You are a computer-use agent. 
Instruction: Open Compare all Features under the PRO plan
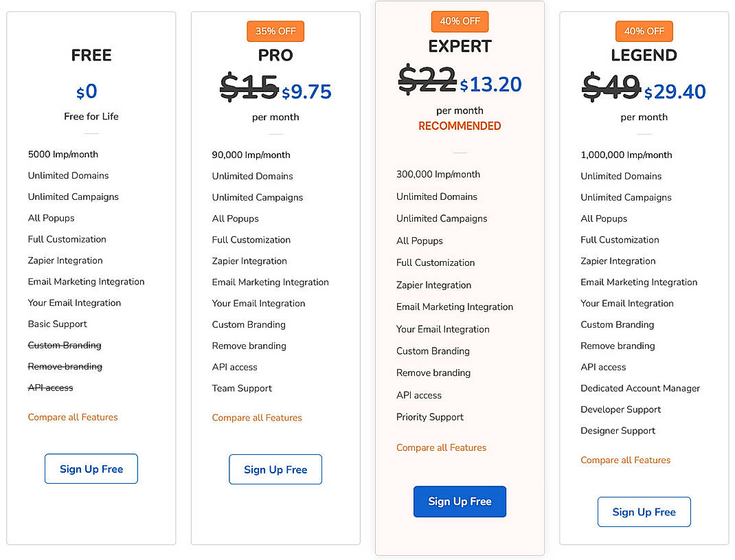point(257,418)
